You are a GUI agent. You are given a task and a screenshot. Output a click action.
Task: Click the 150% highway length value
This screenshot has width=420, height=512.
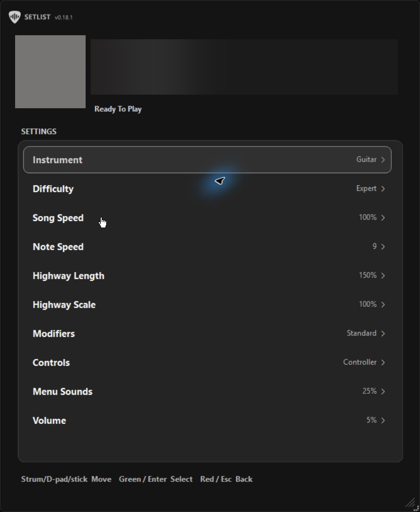pos(368,275)
